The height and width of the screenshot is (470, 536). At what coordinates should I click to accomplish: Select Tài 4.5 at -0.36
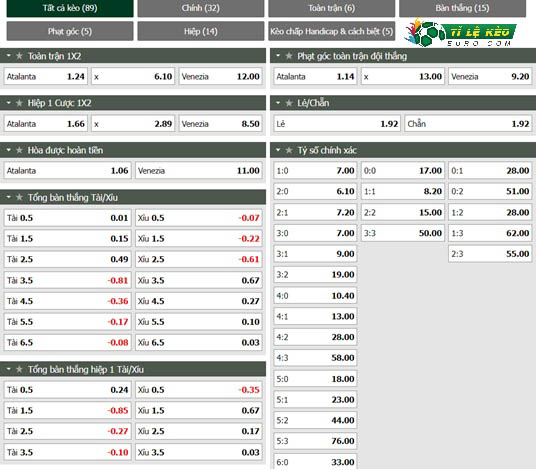[x=67, y=301]
